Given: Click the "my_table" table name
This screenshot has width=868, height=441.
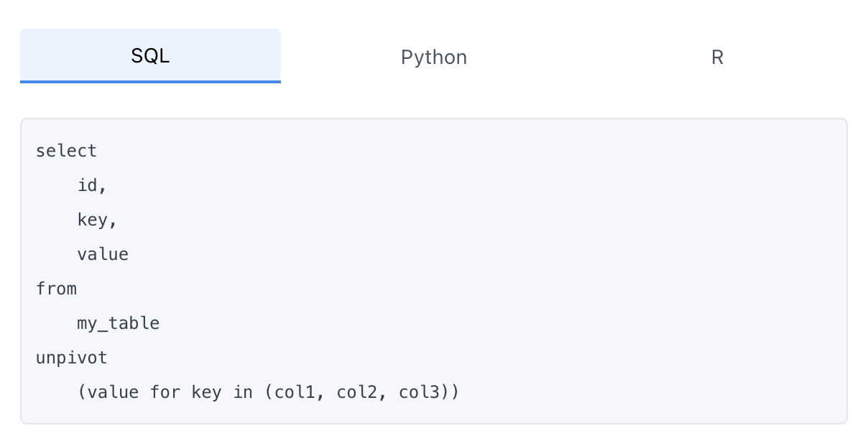Looking at the screenshot, I should pyautogui.click(x=118, y=323).
